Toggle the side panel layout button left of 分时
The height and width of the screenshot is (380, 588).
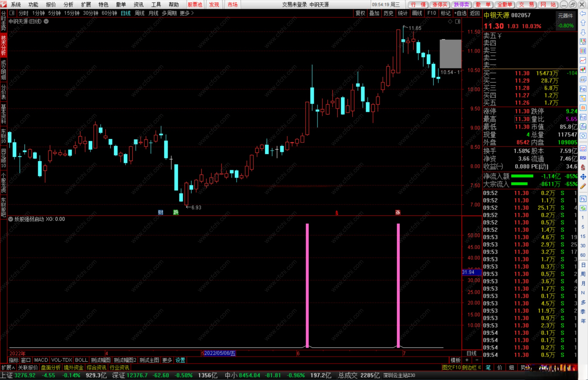point(12,13)
